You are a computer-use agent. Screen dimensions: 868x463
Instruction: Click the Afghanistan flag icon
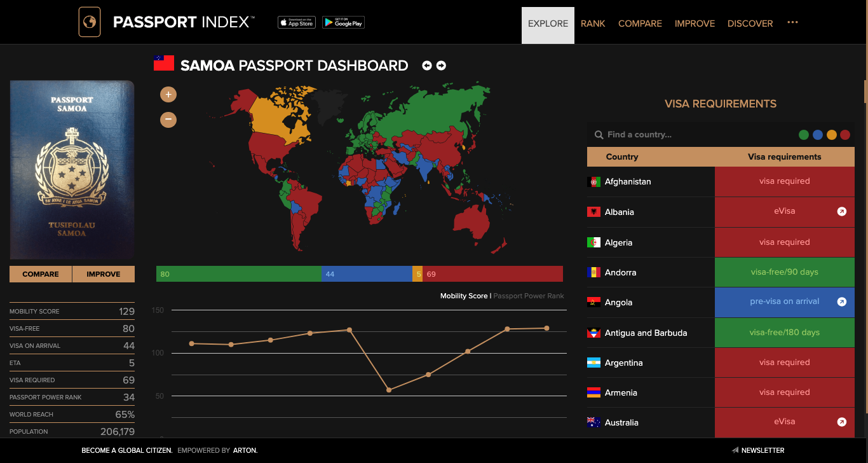(x=594, y=182)
